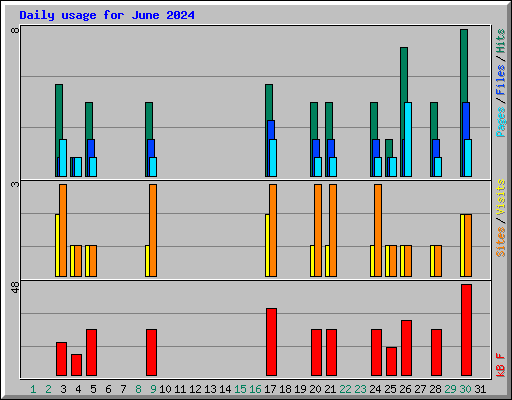Select the red 'KB F' legend label
Screen dimensions: 512x400
click(x=500, y=365)
